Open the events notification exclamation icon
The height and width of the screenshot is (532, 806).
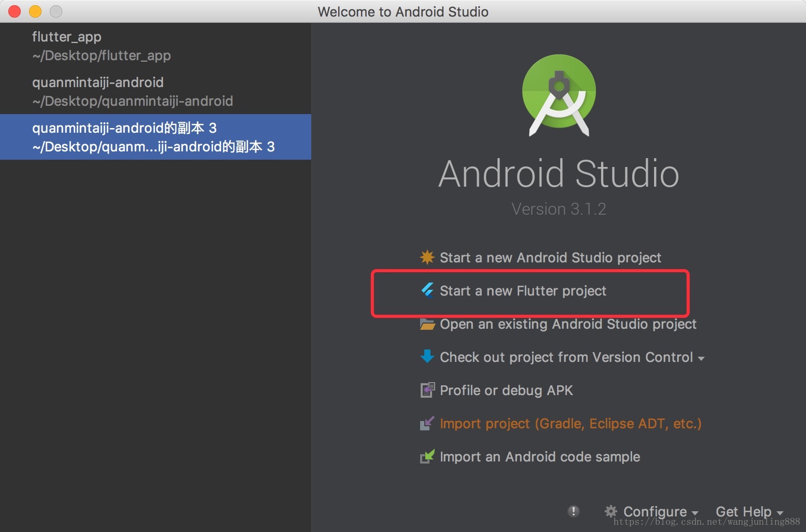tap(574, 511)
